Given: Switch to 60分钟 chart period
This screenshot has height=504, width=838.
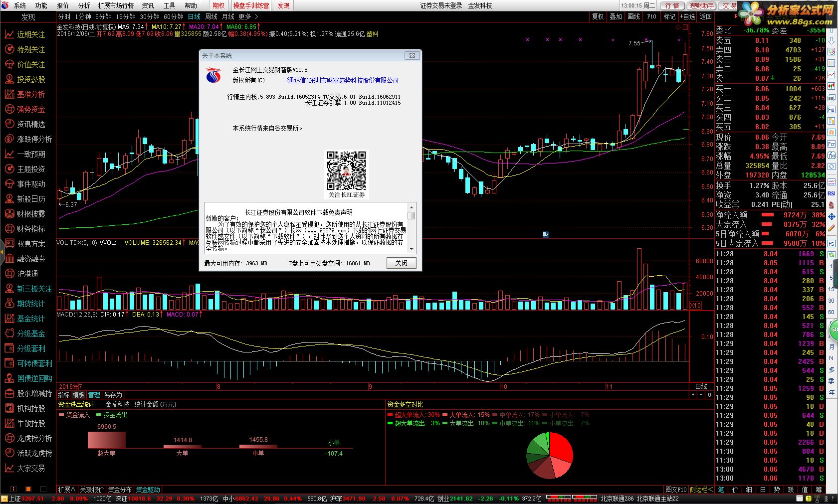Looking at the screenshot, I should pos(174,16).
